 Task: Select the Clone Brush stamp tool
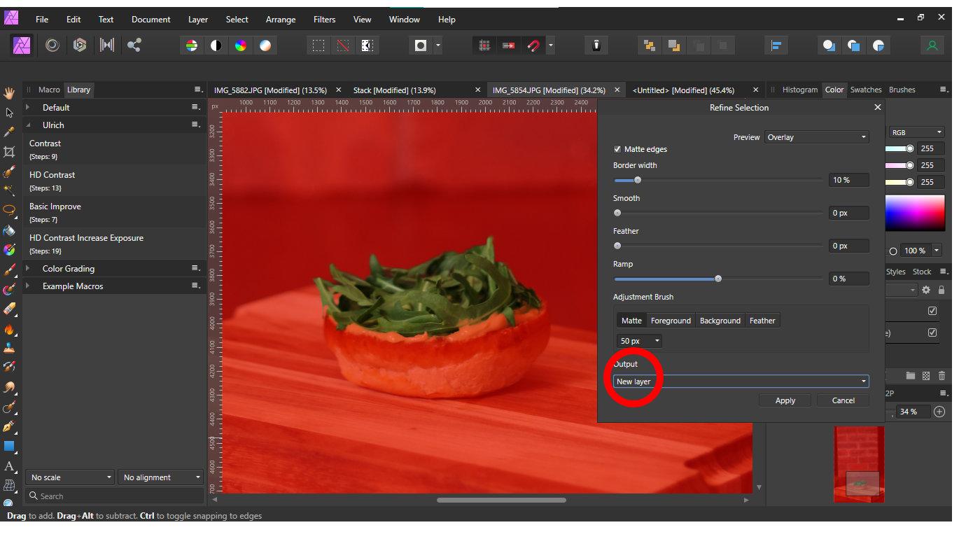coord(9,348)
